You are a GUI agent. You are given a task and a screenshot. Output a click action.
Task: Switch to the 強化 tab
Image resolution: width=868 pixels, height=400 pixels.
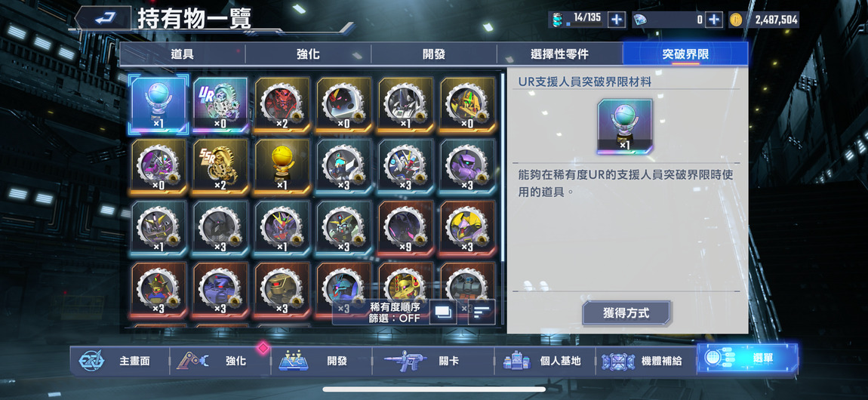tap(308, 54)
